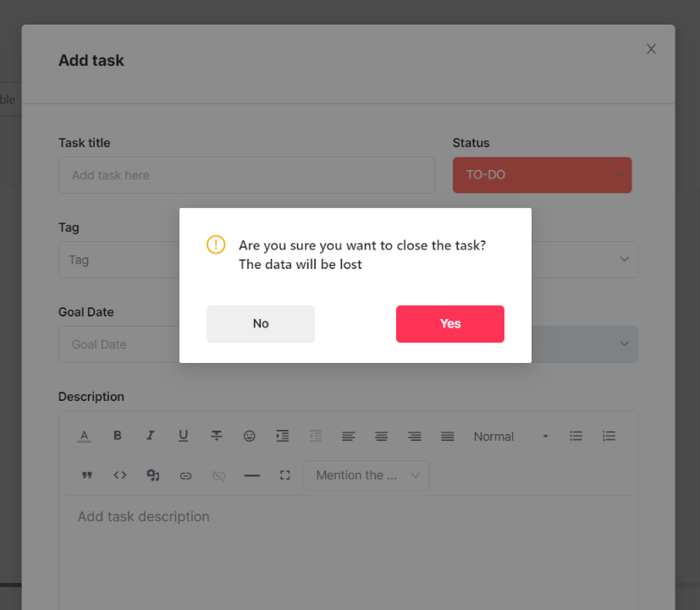The image size is (700, 610).
Task: Open the emoji picker in the editor
Action: pos(250,436)
